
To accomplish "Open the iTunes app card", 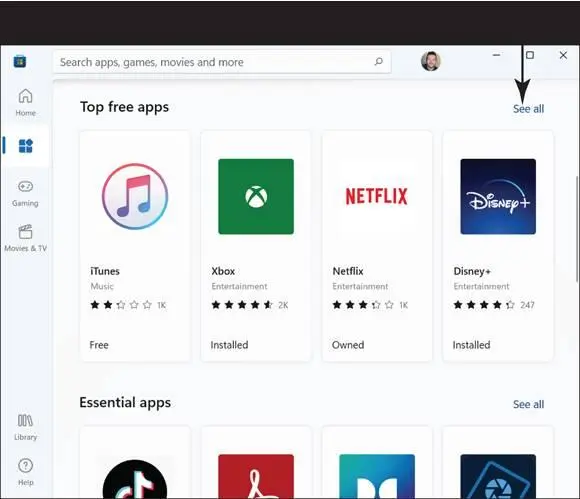I will (135, 246).
